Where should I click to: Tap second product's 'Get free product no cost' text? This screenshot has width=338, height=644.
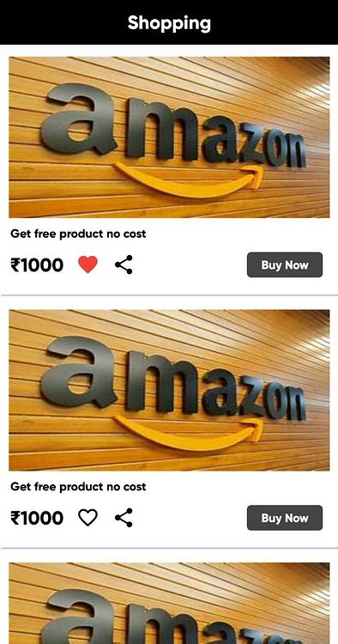coord(78,487)
